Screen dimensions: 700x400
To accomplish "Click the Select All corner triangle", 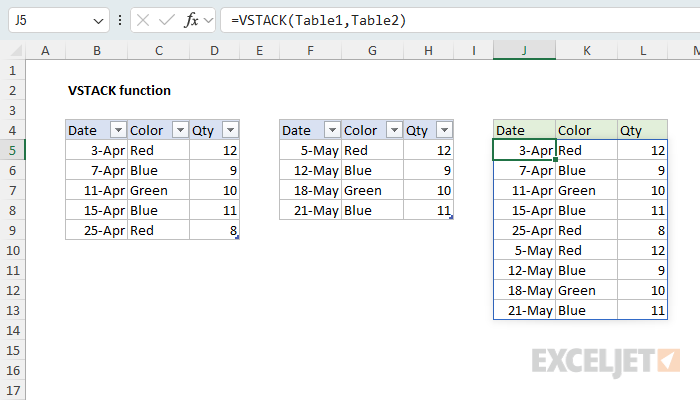I will (x=17, y=50).
